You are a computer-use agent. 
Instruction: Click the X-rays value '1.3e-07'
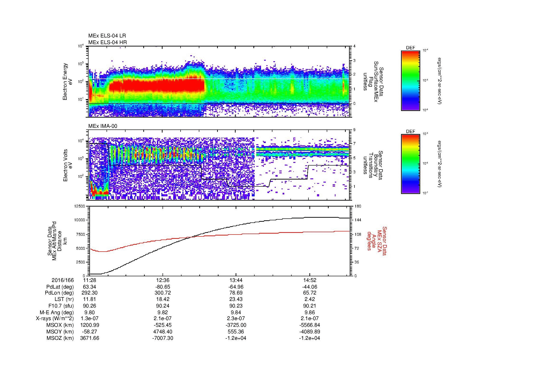pos(90,318)
